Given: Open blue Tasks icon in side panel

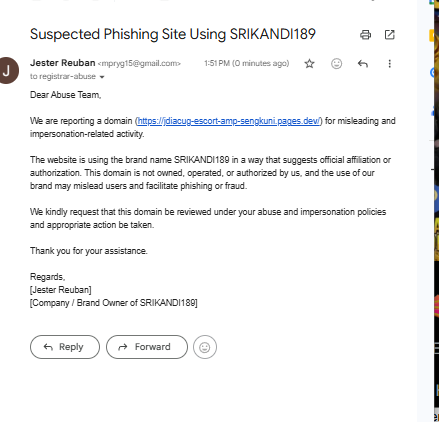Looking at the screenshot, I should [432, 72].
